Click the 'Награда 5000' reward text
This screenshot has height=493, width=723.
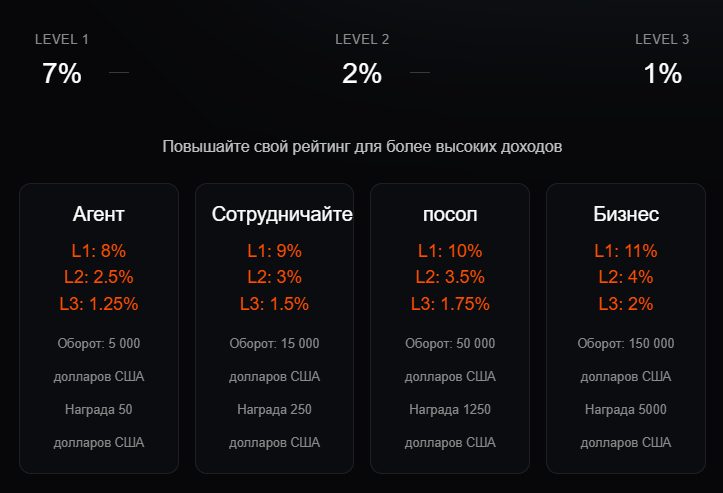click(x=626, y=409)
